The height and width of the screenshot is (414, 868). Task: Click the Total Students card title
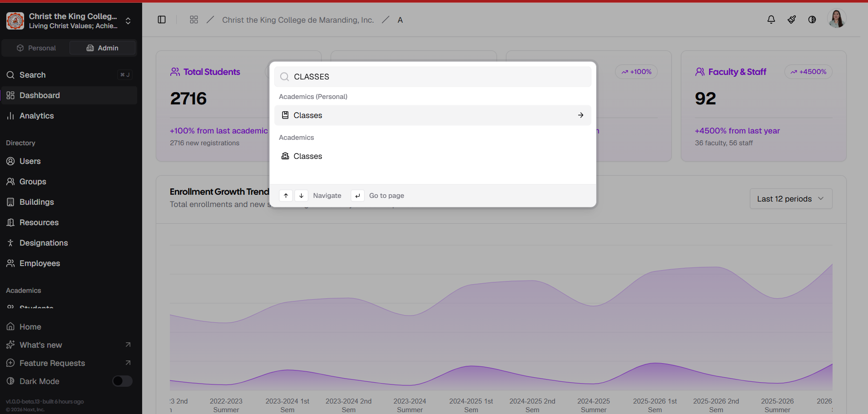[212, 72]
